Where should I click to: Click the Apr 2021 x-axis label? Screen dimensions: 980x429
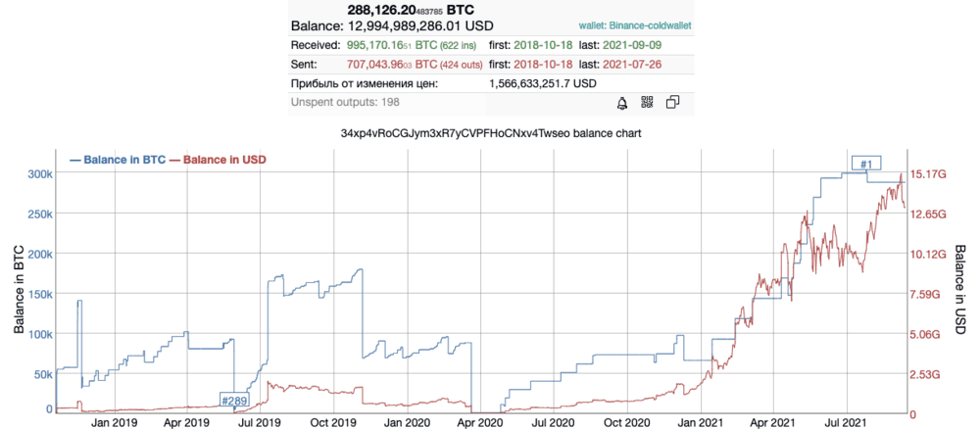[772, 423]
